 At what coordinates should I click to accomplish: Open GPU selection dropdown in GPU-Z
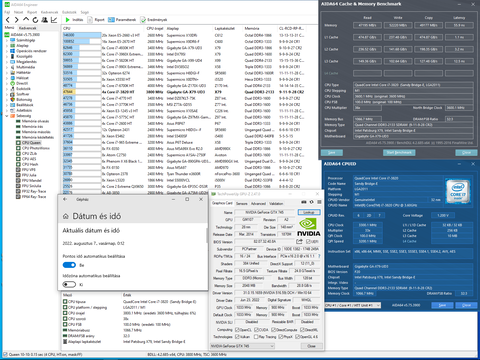pyautogui.click(x=243, y=346)
